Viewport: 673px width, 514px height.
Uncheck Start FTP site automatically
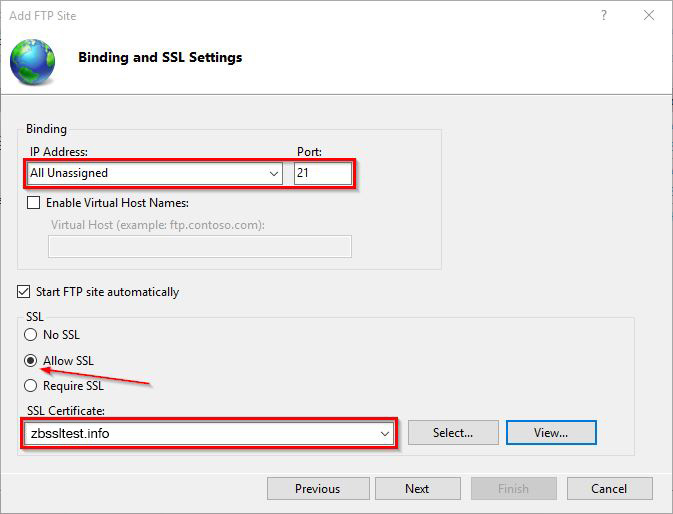pos(24,292)
